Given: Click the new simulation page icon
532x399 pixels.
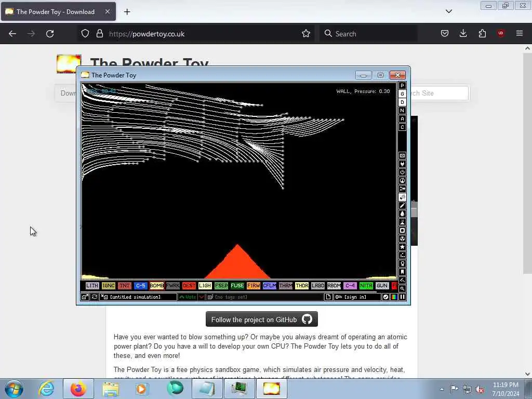Looking at the screenshot, I should point(328,297).
